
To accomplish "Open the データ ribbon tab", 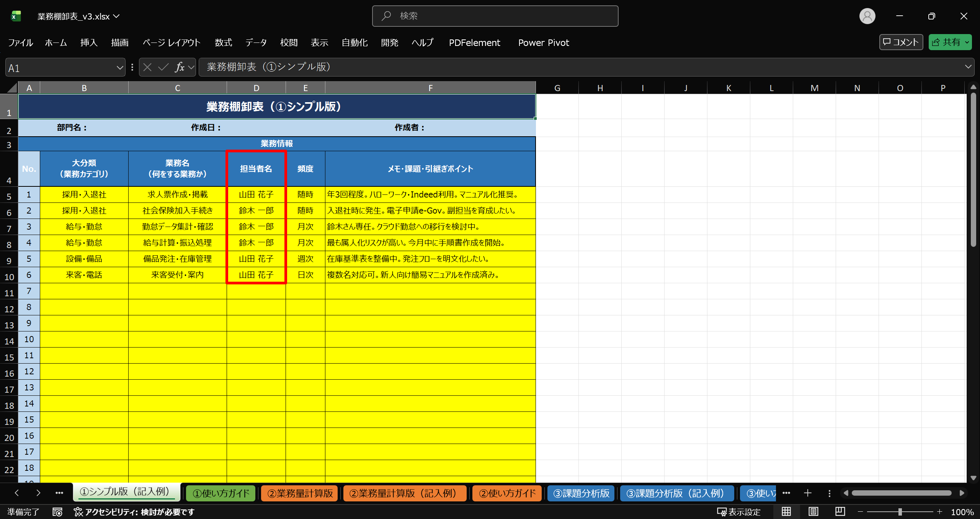I will click(x=256, y=42).
